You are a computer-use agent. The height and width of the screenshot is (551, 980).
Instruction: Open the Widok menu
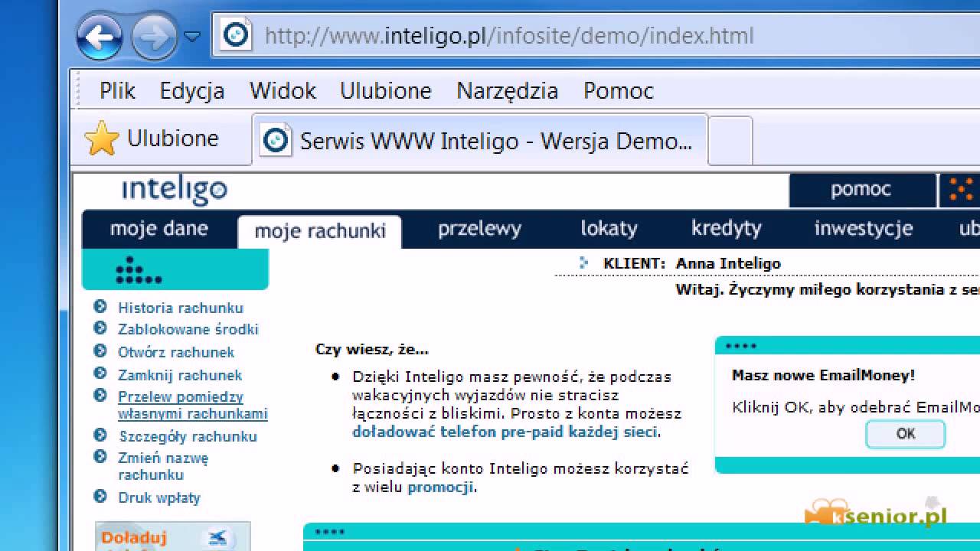pyautogui.click(x=283, y=90)
